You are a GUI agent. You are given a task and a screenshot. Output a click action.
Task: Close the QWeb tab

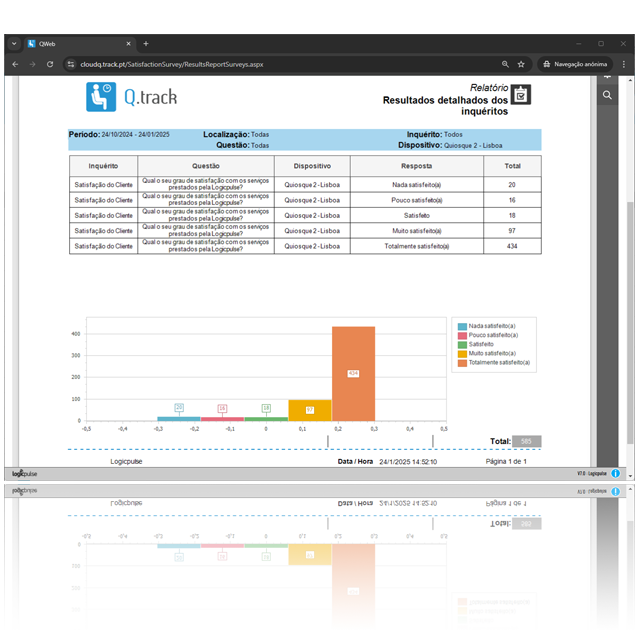point(128,44)
